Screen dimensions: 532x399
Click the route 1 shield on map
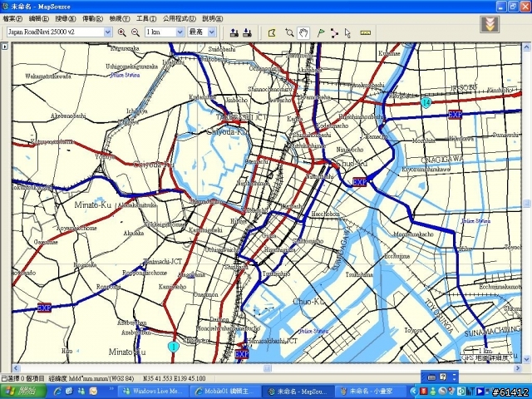point(174,347)
